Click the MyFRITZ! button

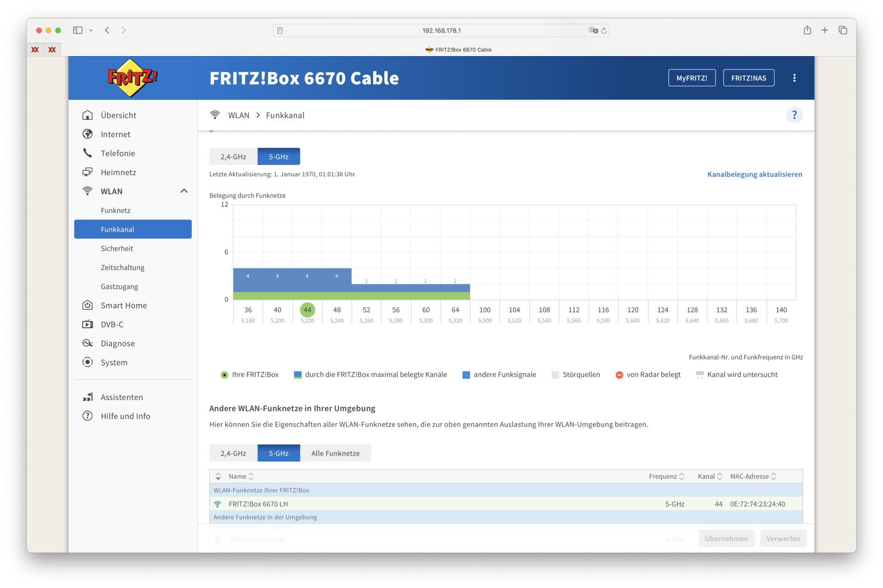point(692,78)
